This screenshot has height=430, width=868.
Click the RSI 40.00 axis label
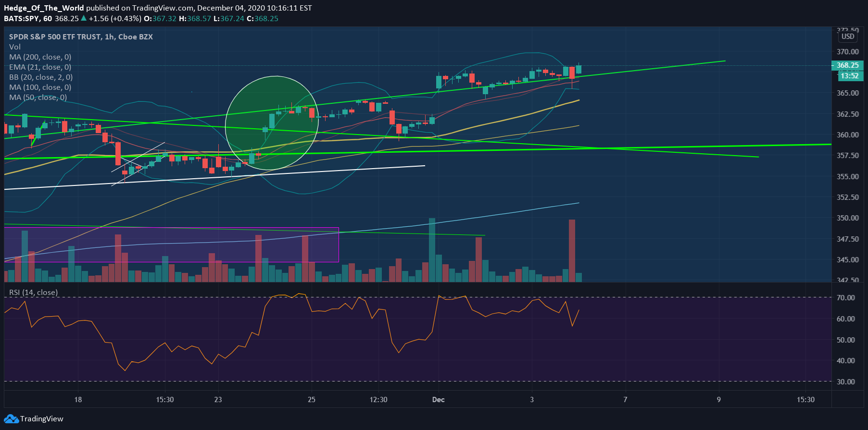(845, 361)
